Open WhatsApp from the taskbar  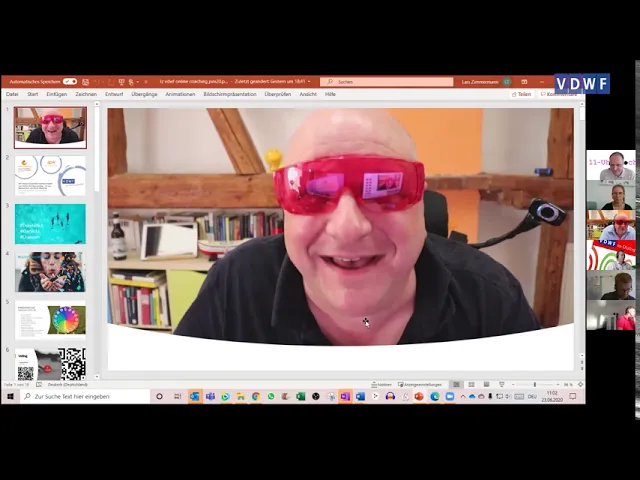271,396
